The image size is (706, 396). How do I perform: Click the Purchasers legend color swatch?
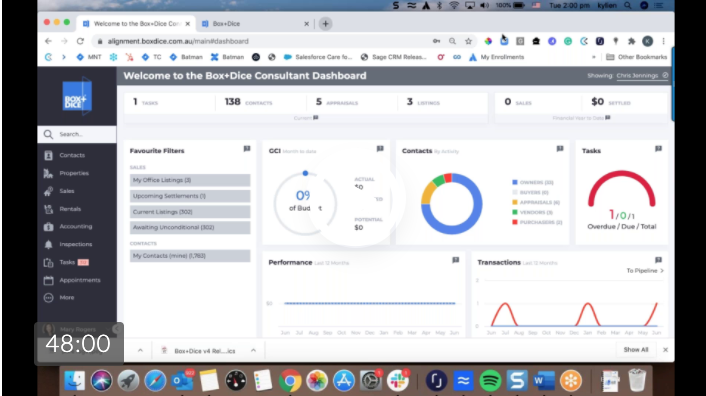pyautogui.click(x=515, y=222)
